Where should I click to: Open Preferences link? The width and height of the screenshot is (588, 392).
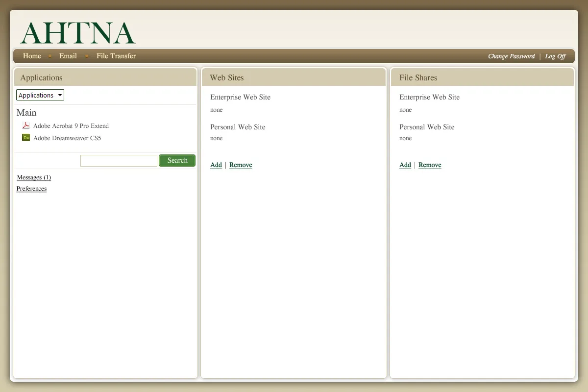pyautogui.click(x=31, y=189)
